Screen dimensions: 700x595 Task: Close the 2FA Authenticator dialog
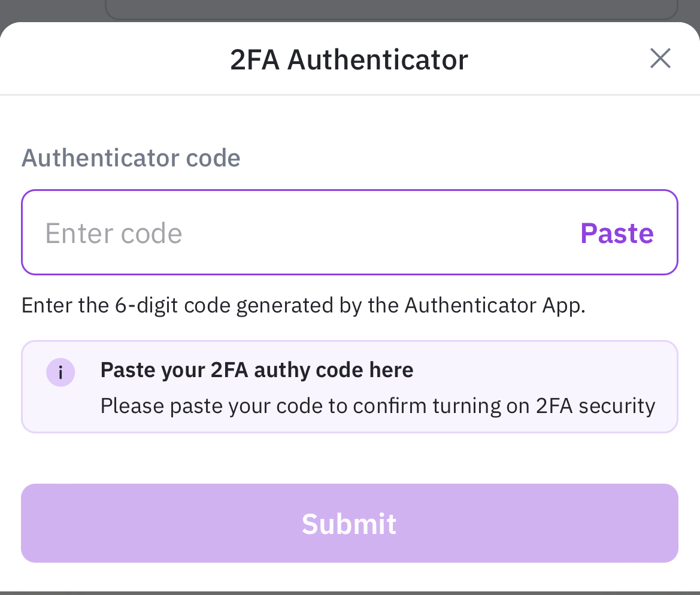(660, 59)
